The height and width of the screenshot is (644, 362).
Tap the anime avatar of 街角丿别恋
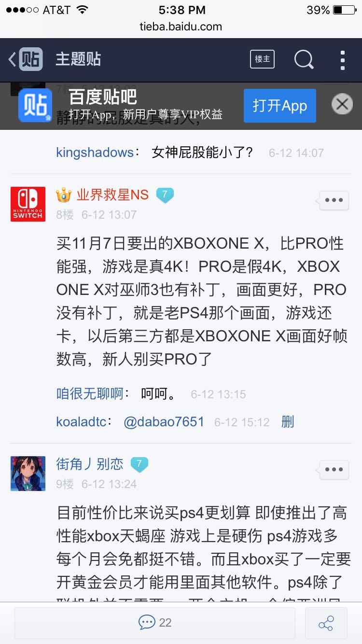pos(28,474)
